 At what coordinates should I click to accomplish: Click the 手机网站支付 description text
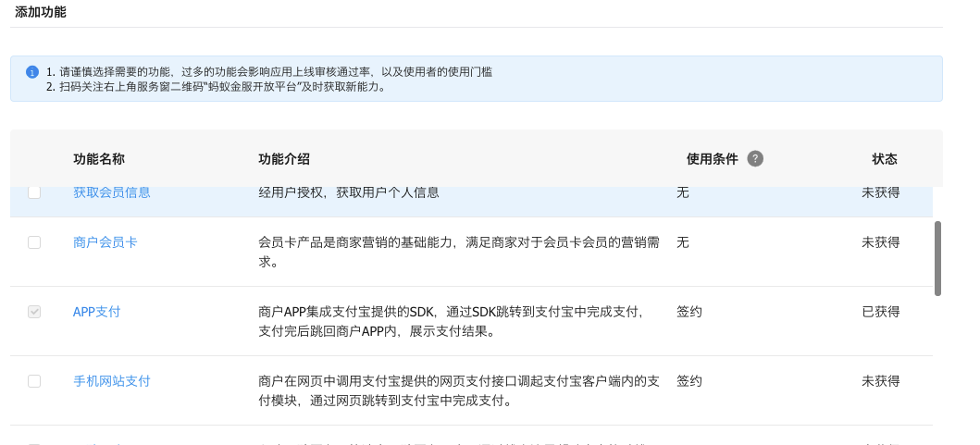point(459,390)
